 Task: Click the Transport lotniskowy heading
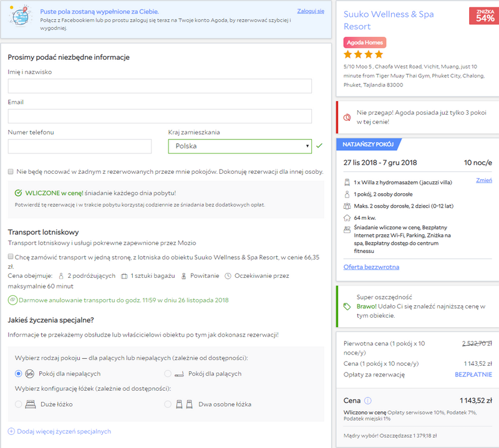(43, 232)
